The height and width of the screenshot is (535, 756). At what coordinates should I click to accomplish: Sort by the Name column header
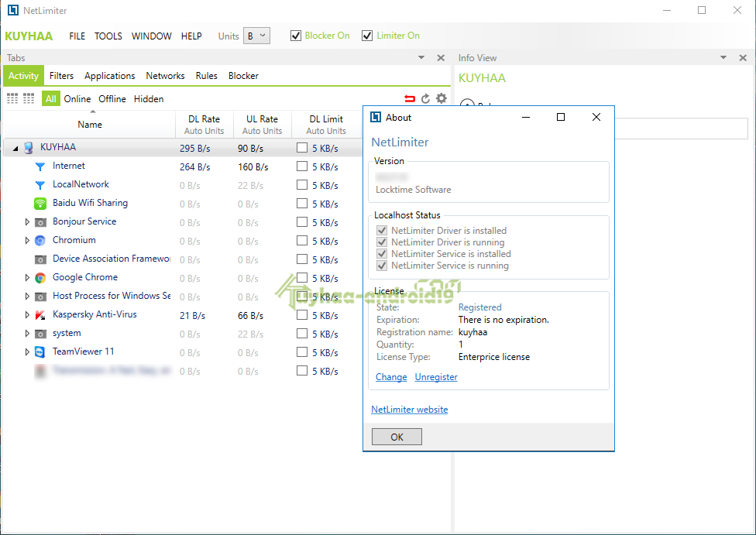pos(90,125)
